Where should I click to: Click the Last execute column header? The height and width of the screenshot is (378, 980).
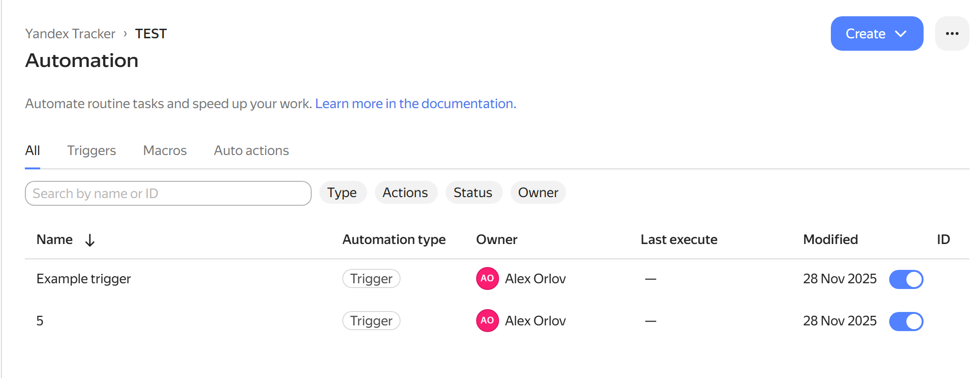click(679, 239)
